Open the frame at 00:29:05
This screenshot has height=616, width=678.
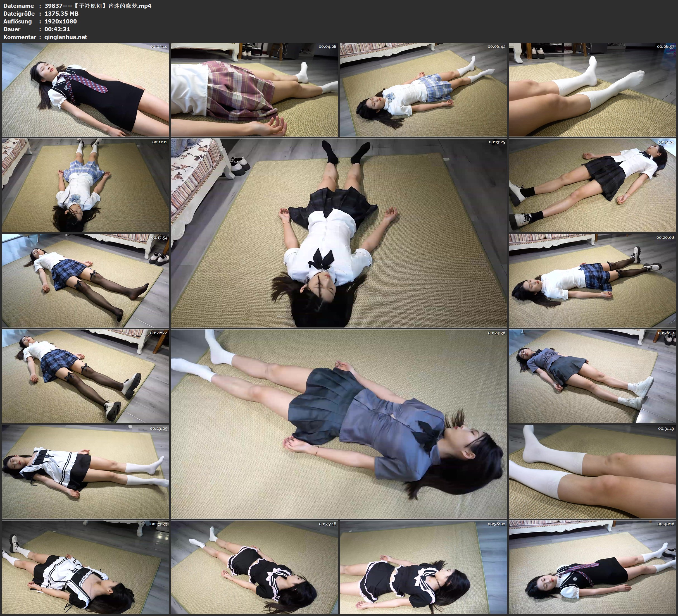pos(85,471)
